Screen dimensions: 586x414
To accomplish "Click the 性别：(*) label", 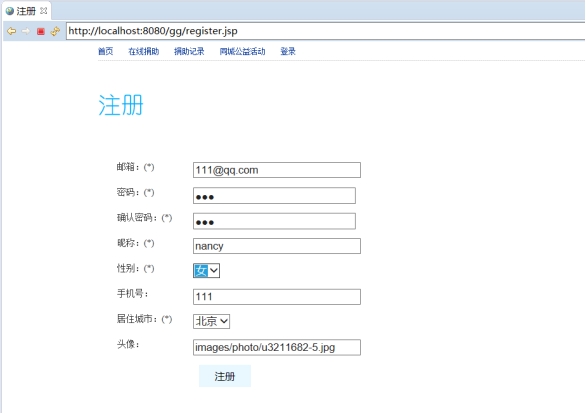I will point(135,269).
